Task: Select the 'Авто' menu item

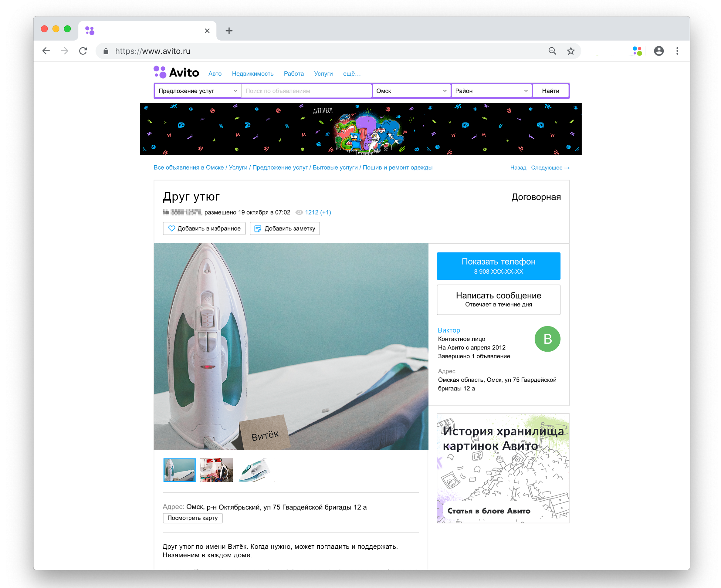Action: pos(214,73)
